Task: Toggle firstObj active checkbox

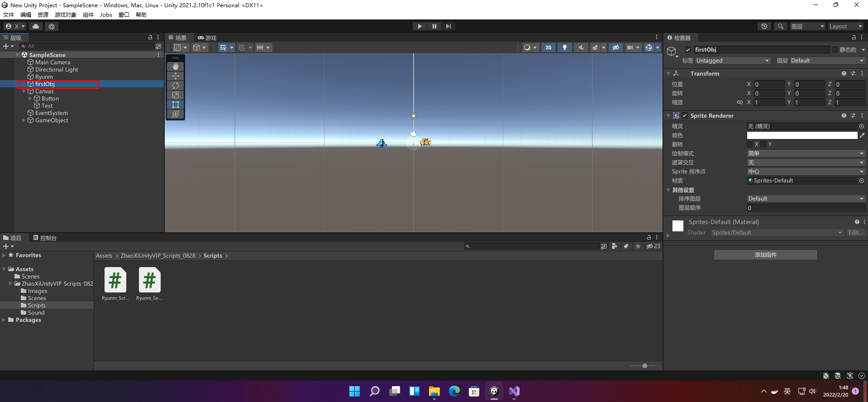Action: [688, 50]
